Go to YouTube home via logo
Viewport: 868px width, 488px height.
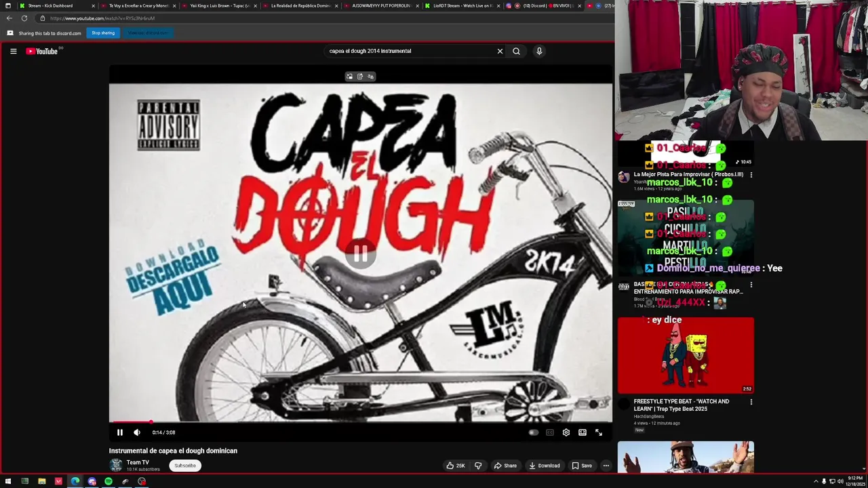[42, 51]
